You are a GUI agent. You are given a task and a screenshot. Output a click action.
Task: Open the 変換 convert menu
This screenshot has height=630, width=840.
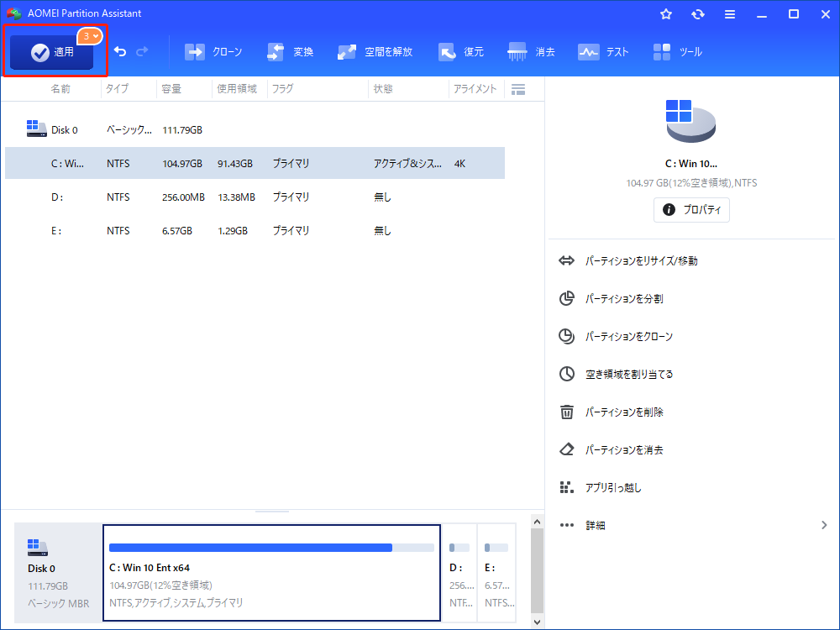pos(290,52)
